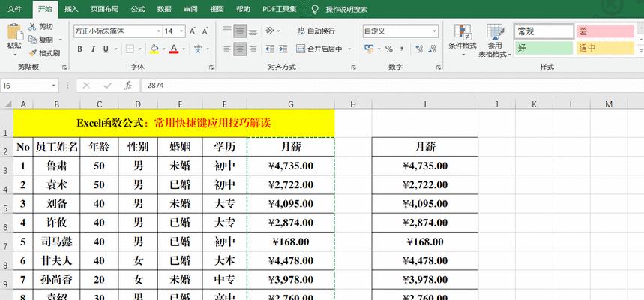Apply the 差 cell style

point(605,31)
